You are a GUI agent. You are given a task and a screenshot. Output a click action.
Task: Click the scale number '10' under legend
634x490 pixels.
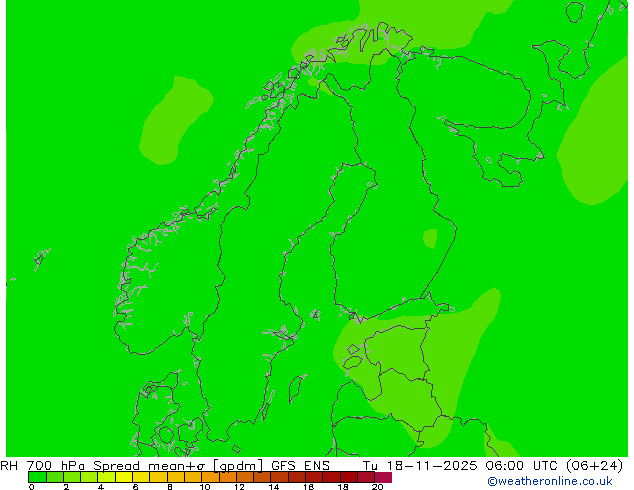point(205,487)
